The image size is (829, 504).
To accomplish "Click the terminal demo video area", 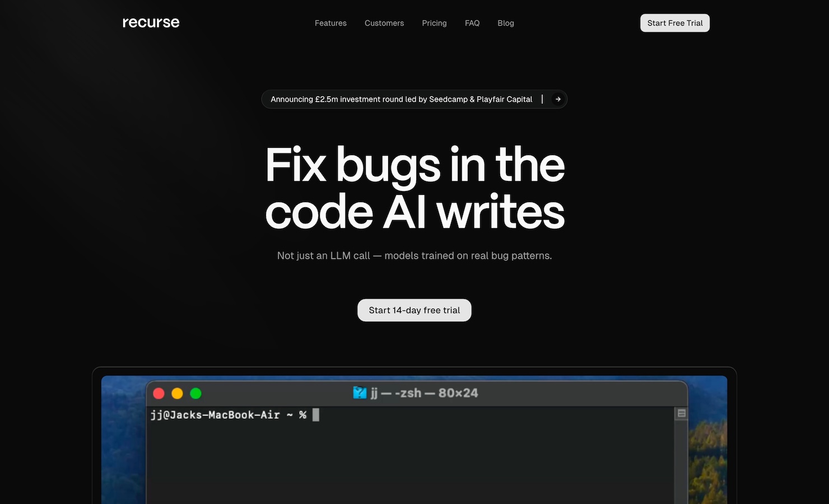I will (414, 440).
